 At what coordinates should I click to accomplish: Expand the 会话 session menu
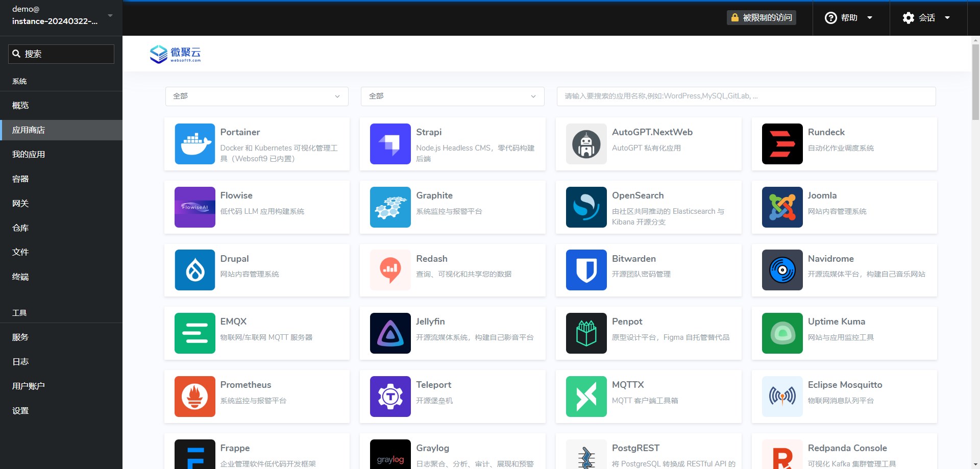pyautogui.click(x=926, y=18)
